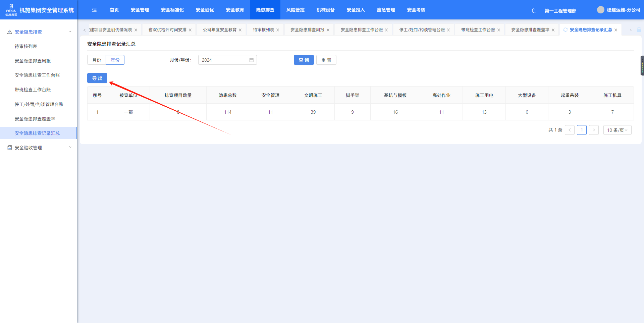Click the user avatar icon
Viewport: 644px width, 323px height.
pyautogui.click(x=600, y=10)
